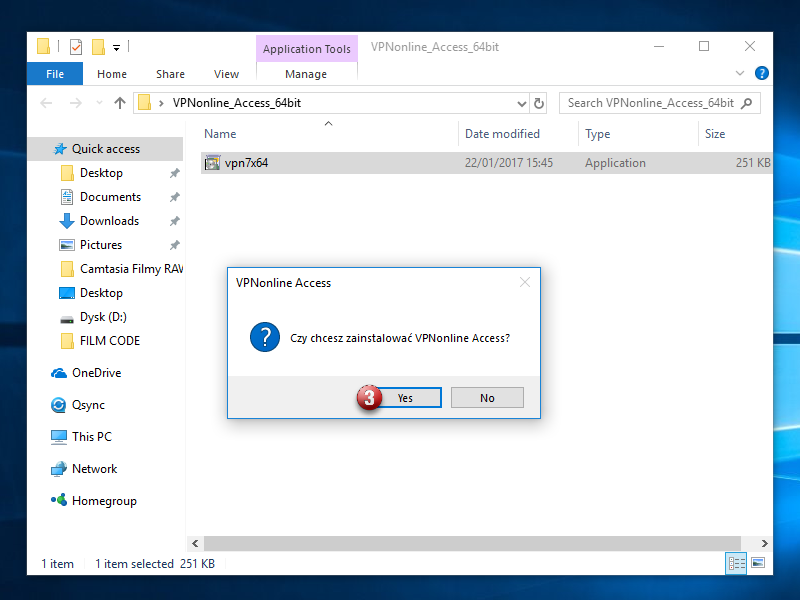Expand address bar history dropdown
Screen dimensions: 800x600
(x=521, y=104)
